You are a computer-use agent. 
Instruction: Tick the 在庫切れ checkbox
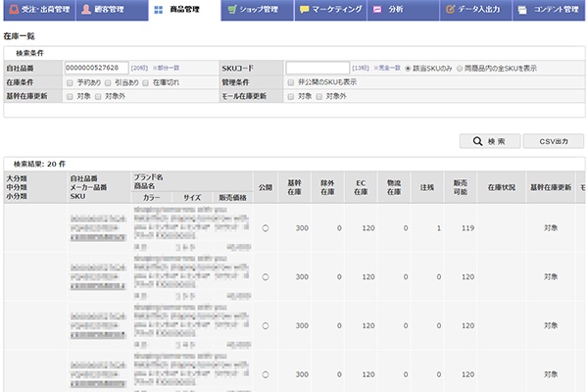point(146,82)
